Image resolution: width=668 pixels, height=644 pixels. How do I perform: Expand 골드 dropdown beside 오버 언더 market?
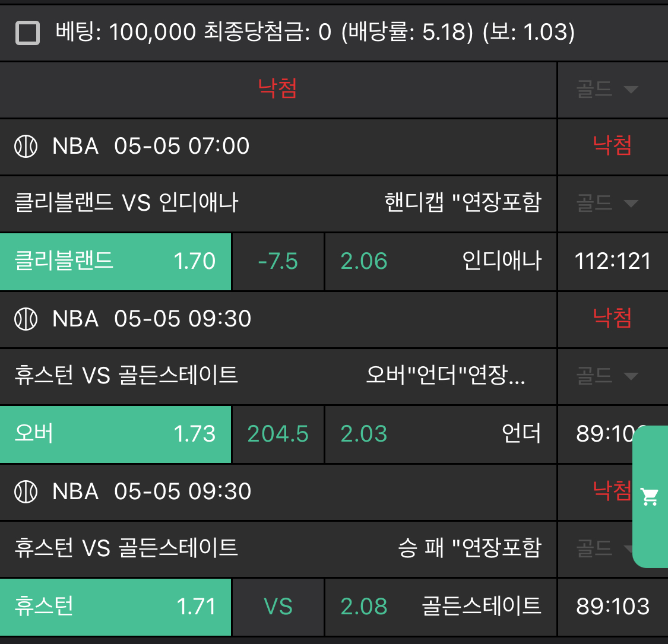click(607, 376)
